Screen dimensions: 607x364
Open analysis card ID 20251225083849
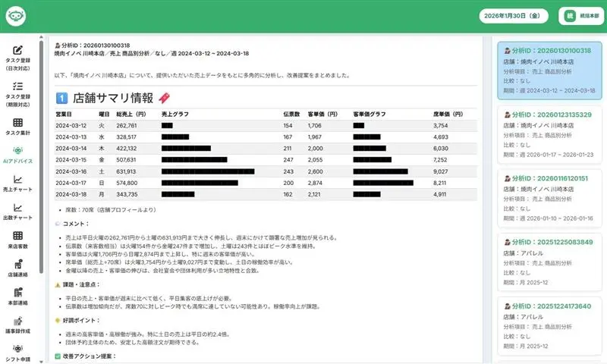549,262
